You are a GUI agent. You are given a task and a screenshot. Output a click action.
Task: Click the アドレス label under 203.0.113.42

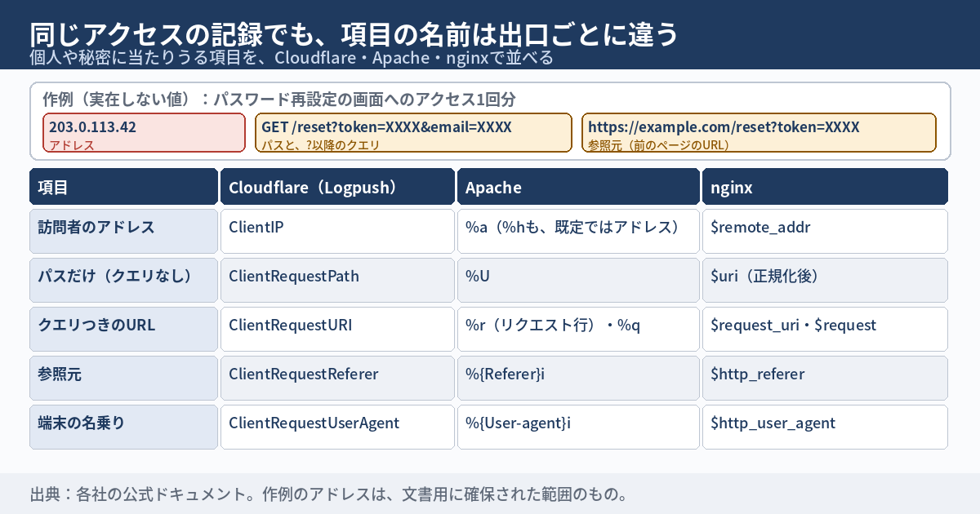(72, 145)
